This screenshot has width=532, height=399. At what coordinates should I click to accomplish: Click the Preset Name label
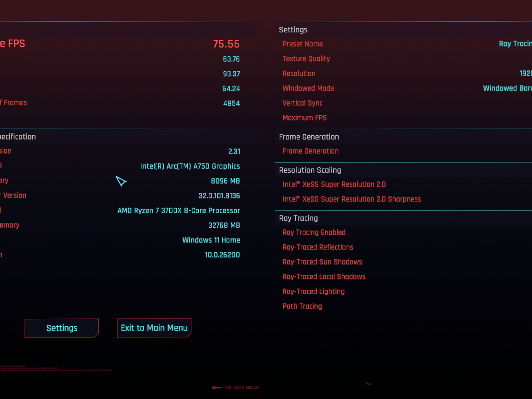(x=303, y=44)
